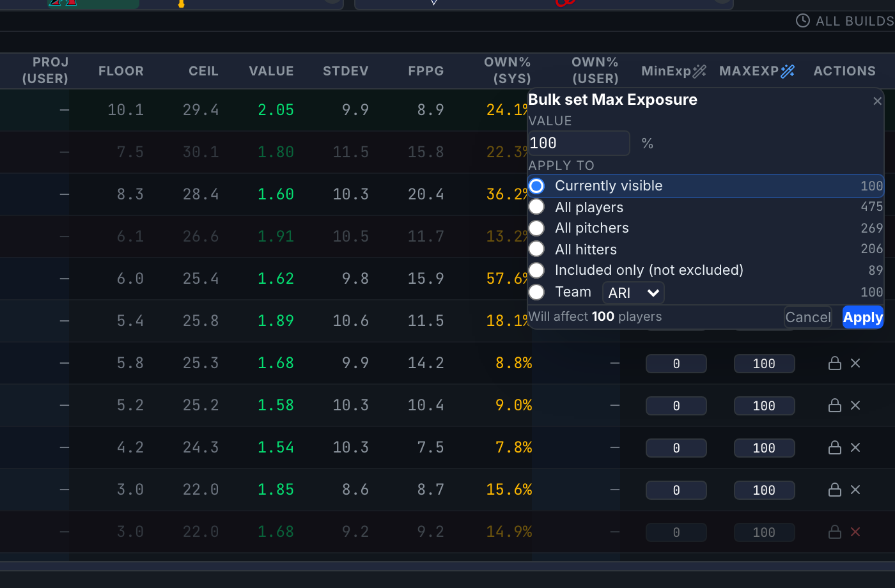Open the ALL BUILDS history clock icon
This screenshot has height=588, width=895.
pyautogui.click(x=802, y=20)
